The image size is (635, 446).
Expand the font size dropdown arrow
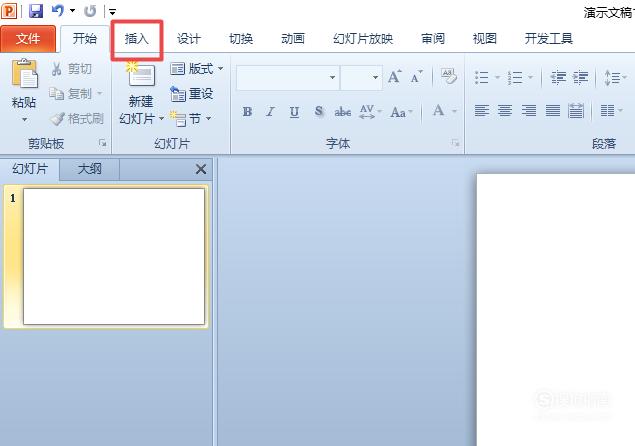pyautogui.click(x=375, y=77)
